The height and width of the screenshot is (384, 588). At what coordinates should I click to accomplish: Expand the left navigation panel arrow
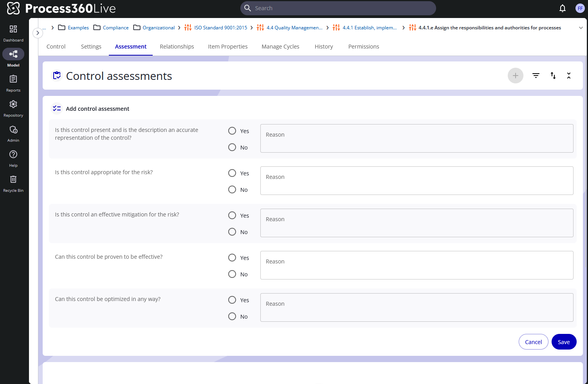(38, 33)
